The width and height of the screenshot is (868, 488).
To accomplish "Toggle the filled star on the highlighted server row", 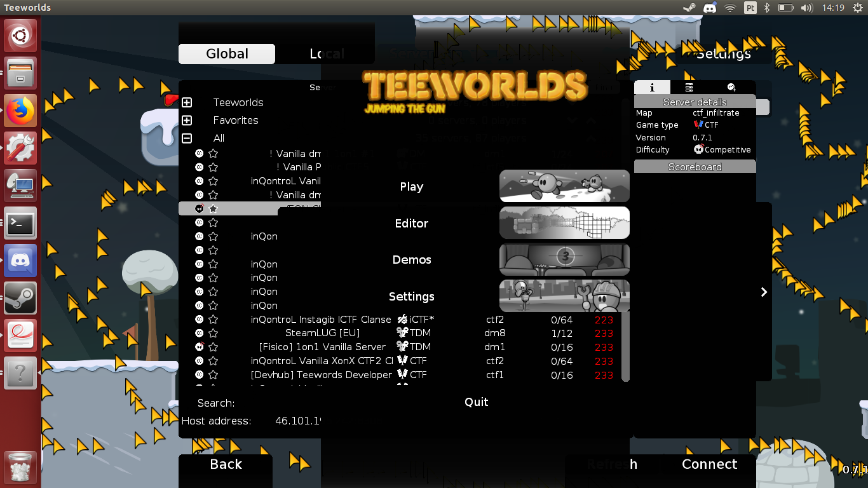I will [x=214, y=208].
